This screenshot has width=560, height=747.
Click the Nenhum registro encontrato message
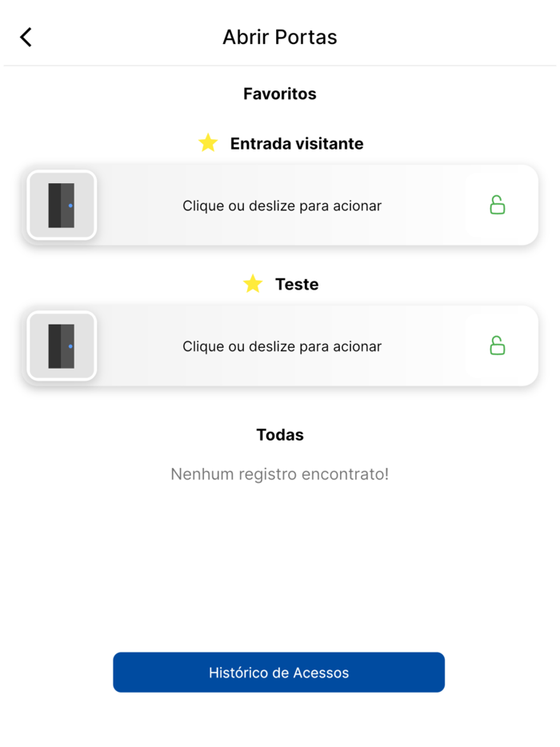pos(279,473)
